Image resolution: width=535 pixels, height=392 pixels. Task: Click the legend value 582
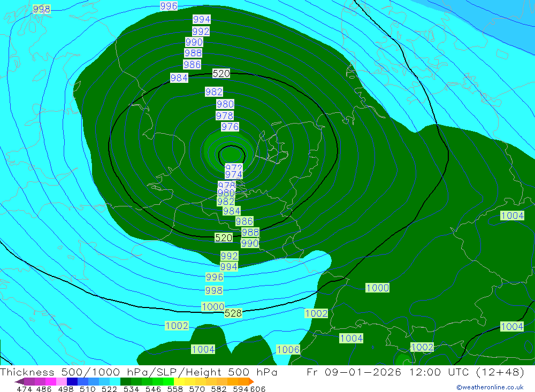tap(218, 389)
